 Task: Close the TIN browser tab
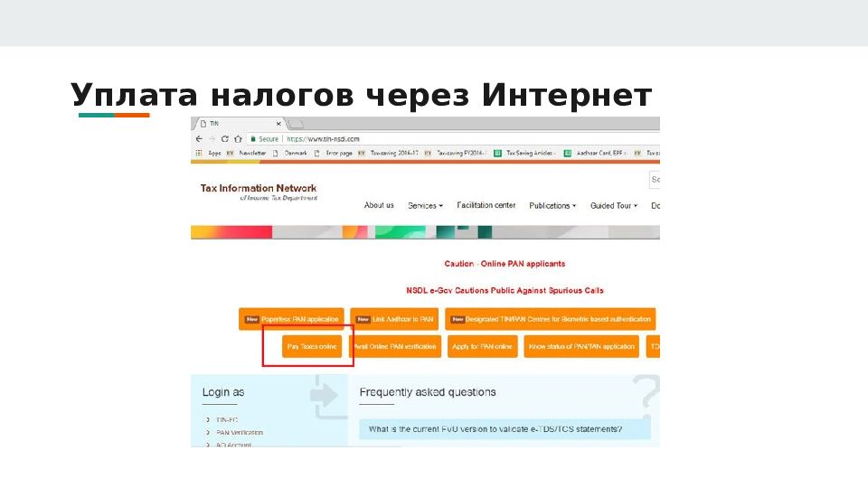pos(278,124)
